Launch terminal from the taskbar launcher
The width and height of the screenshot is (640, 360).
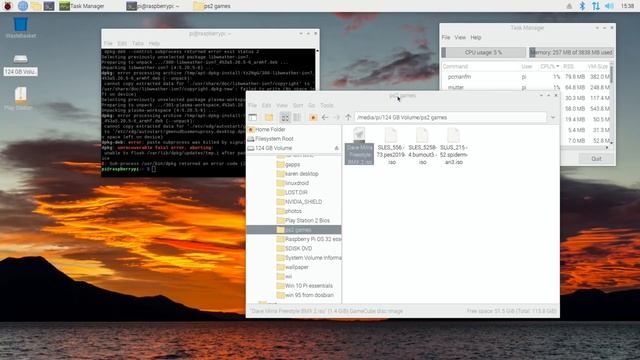[x=49, y=6]
